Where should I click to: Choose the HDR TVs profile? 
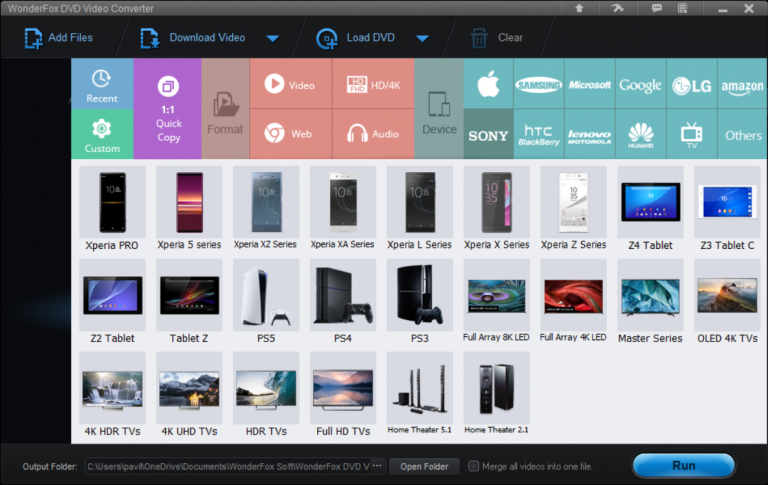pyautogui.click(x=266, y=395)
